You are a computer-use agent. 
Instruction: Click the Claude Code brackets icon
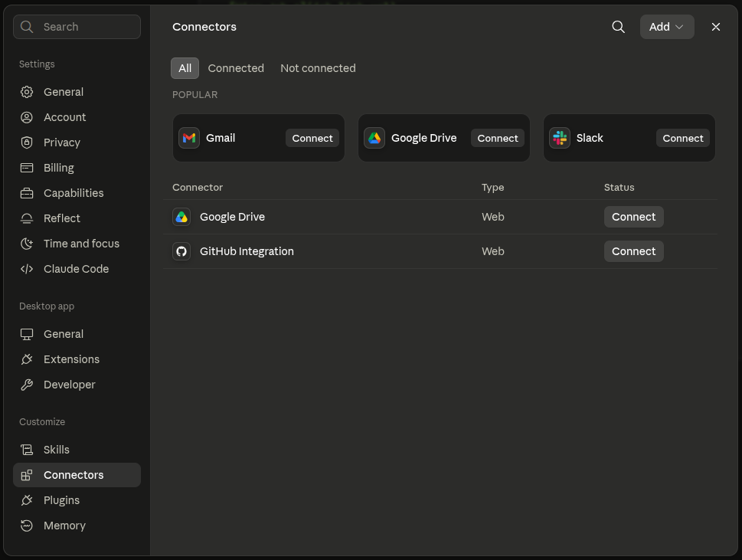27,269
